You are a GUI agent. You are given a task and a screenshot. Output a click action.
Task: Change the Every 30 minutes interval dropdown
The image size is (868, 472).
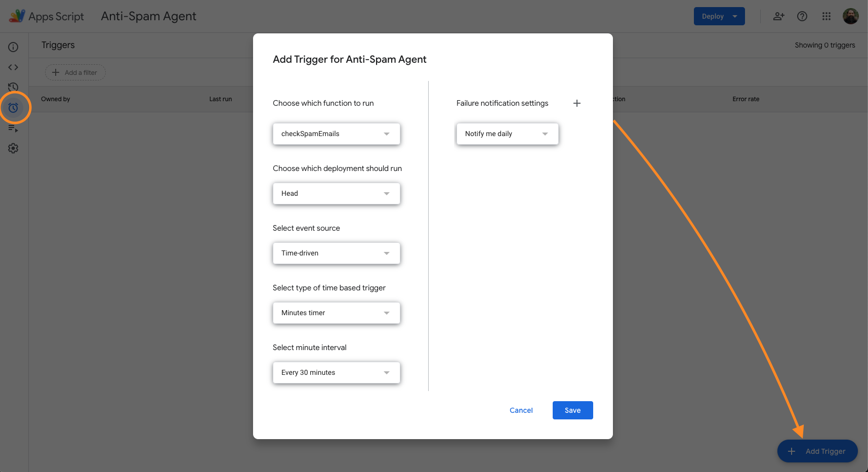click(x=336, y=373)
